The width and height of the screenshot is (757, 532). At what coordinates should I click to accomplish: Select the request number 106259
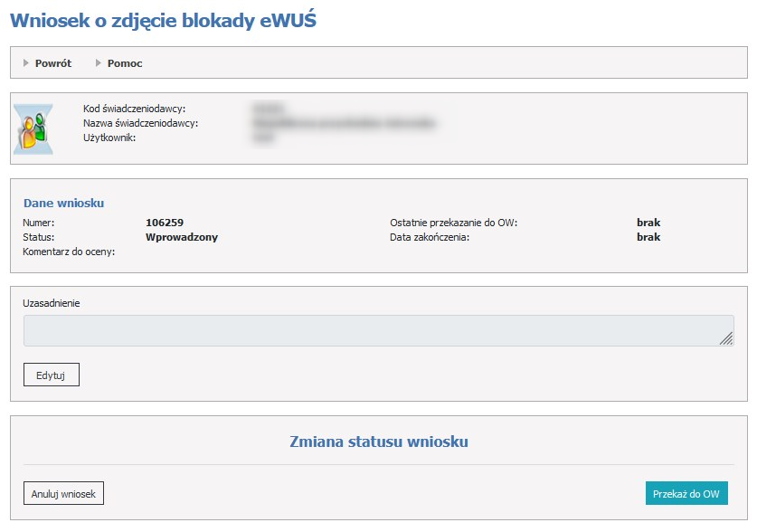click(165, 223)
